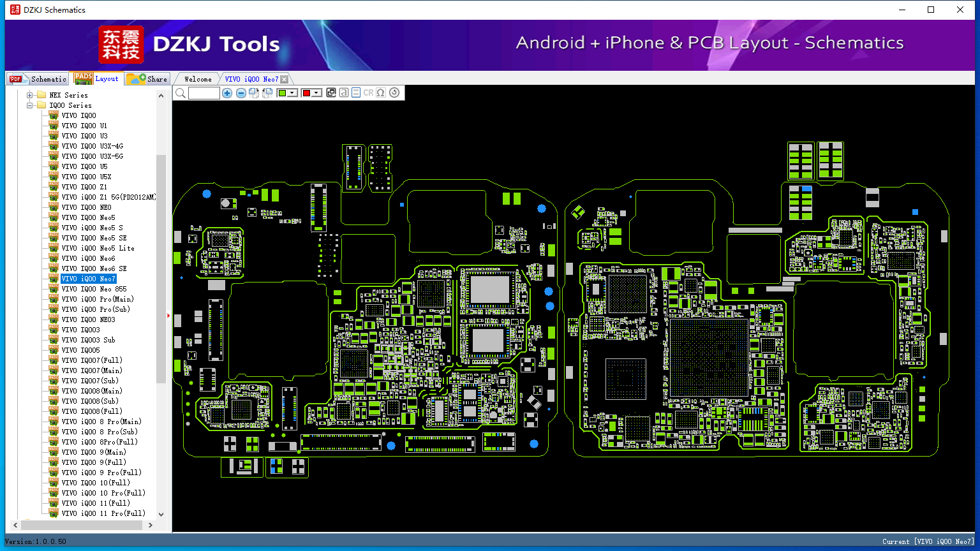Open VIVO iQOO Pro(Main) layout
Viewport: 980px width, 551px height.
click(98, 299)
